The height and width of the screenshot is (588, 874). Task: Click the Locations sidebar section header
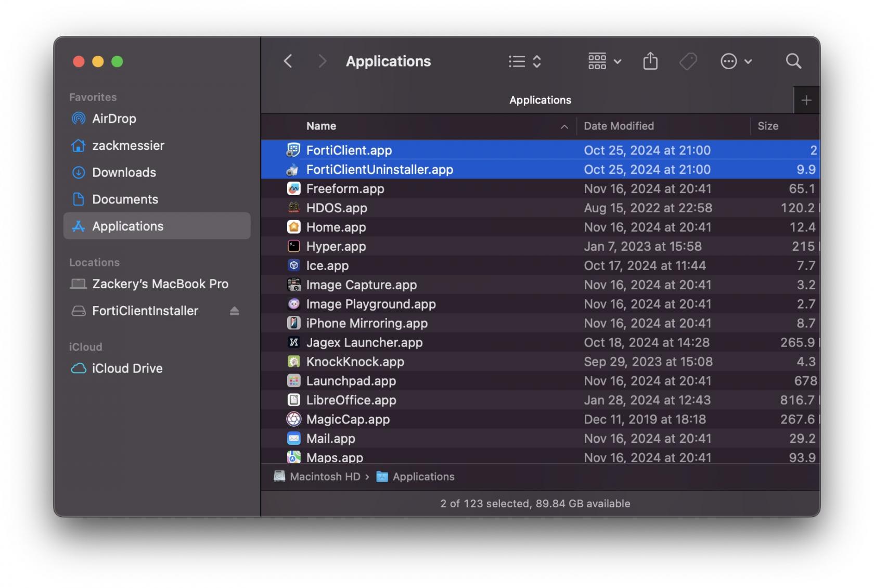pos(94,263)
